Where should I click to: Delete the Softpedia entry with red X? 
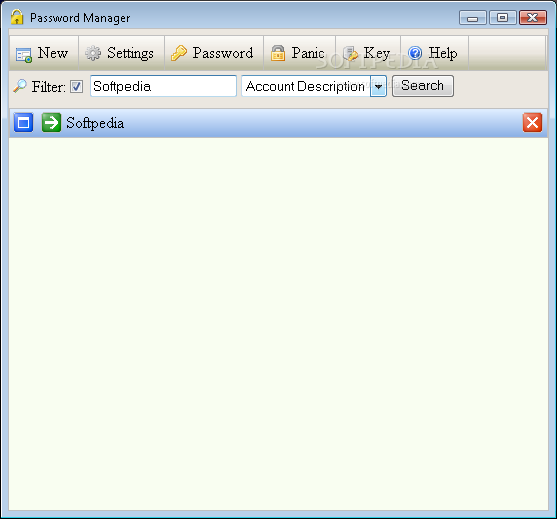(532, 123)
